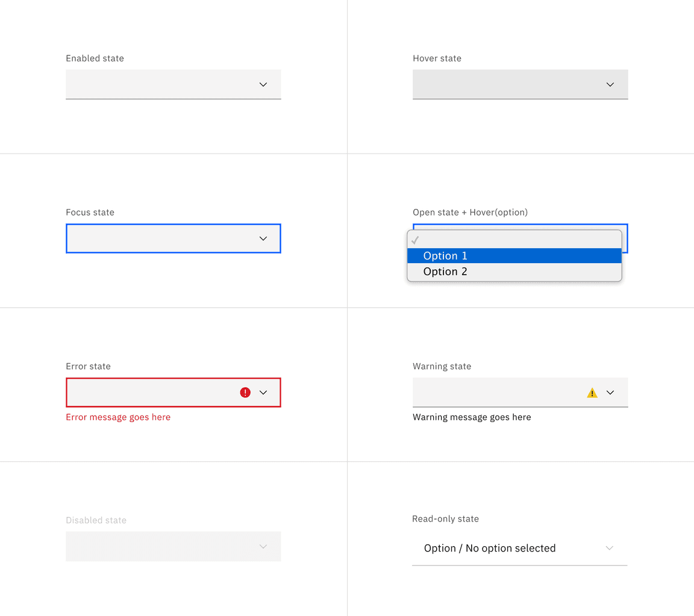694x616 pixels.
Task: Click the chevron icon in the Hover state dropdown
Action: coord(610,84)
